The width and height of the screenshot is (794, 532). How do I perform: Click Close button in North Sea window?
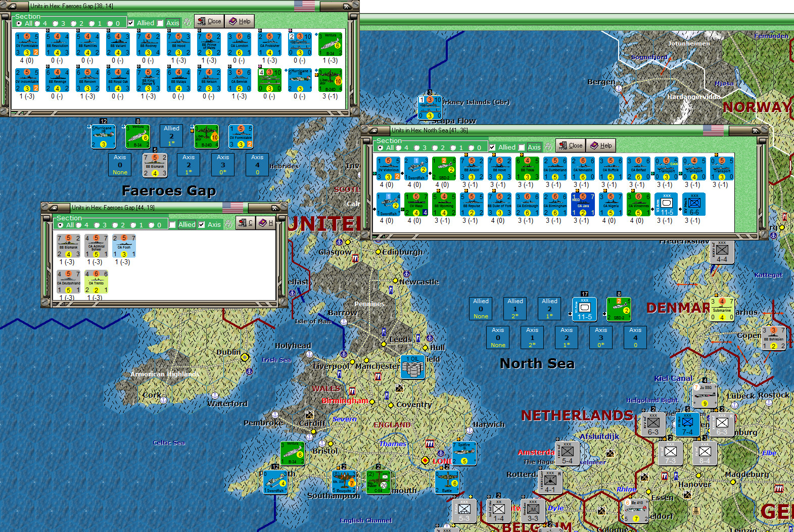click(x=570, y=146)
